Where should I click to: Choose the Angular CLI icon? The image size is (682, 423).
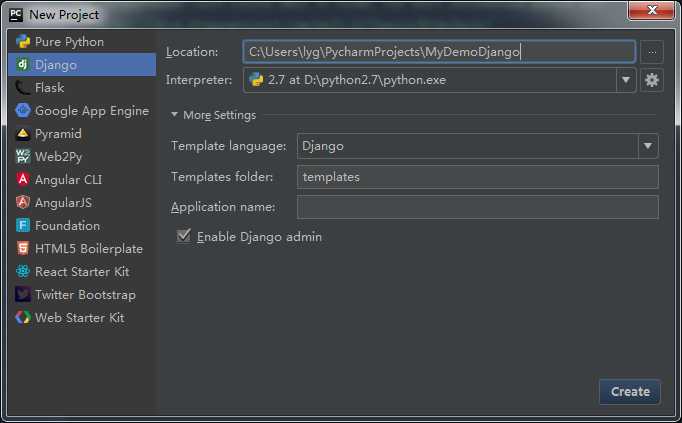click(x=23, y=180)
